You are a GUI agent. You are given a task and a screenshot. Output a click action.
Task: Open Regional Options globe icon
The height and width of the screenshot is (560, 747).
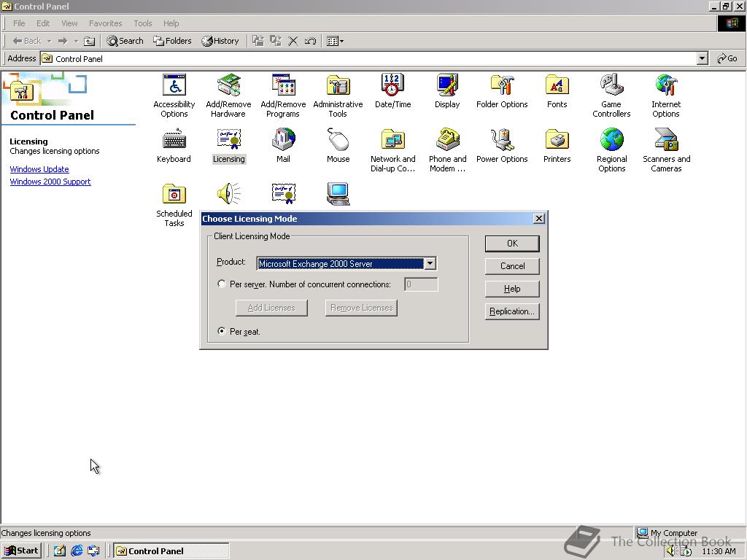pos(612,150)
